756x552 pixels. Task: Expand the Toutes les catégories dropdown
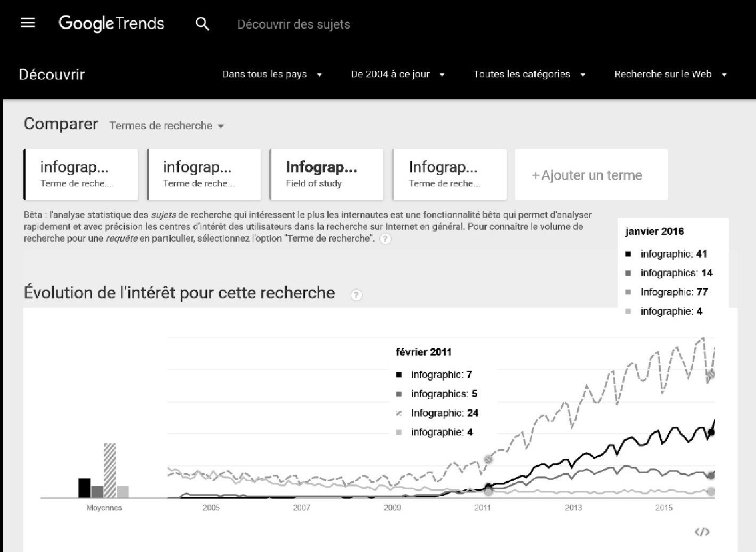coord(530,74)
